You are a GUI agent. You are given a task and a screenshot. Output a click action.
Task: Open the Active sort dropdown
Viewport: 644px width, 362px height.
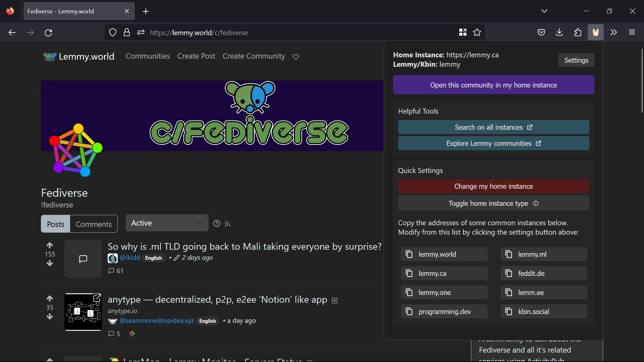coord(167,223)
